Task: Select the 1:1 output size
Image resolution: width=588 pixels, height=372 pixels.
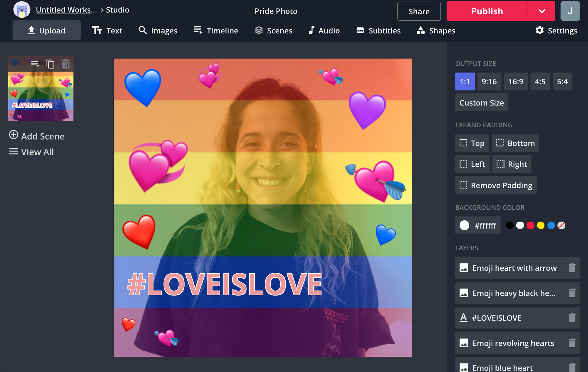Action: pyautogui.click(x=465, y=81)
